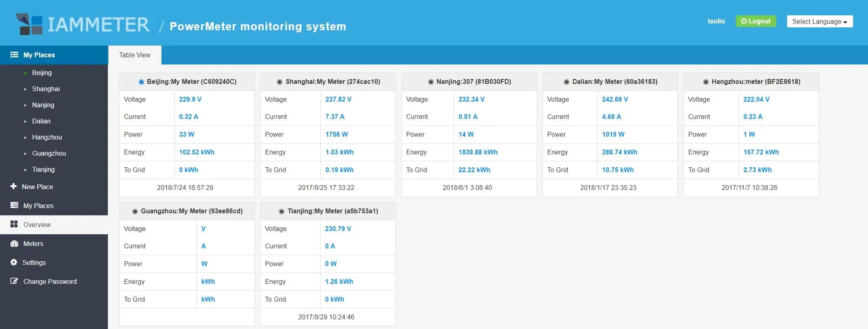Click the status dot on Shanghai meter card
The height and width of the screenshot is (329, 868).
(x=280, y=82)
